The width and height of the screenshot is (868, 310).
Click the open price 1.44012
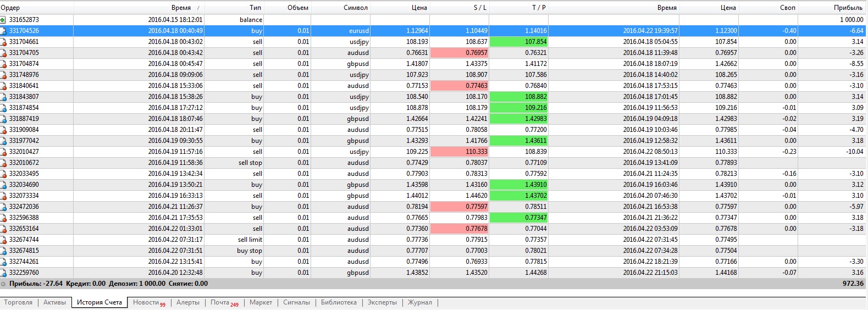417,196
